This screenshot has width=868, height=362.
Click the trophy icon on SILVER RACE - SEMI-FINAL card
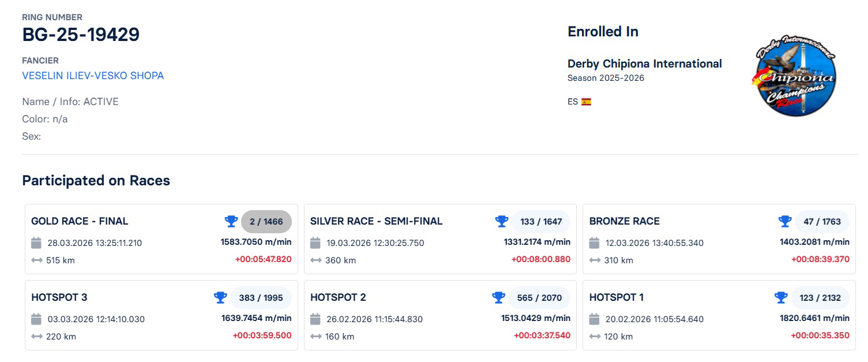pyautogui.click(x=502, y=221)
